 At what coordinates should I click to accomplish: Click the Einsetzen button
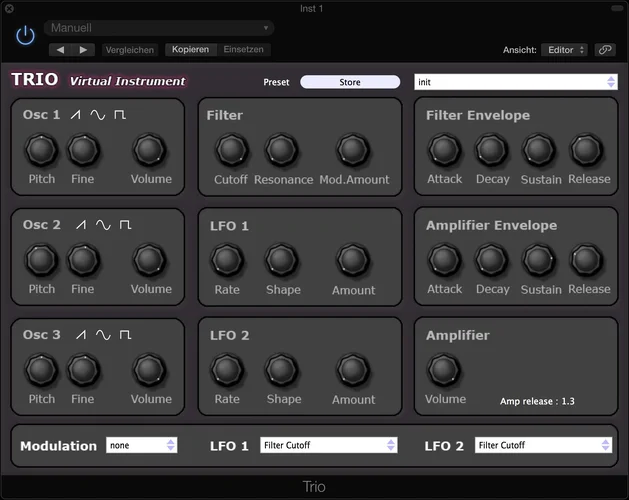pos(243,49)
